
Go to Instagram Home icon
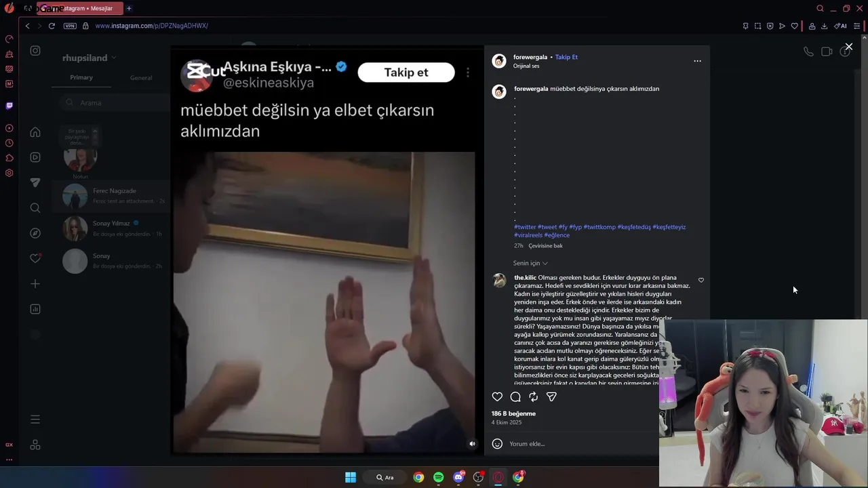point(35,132)
